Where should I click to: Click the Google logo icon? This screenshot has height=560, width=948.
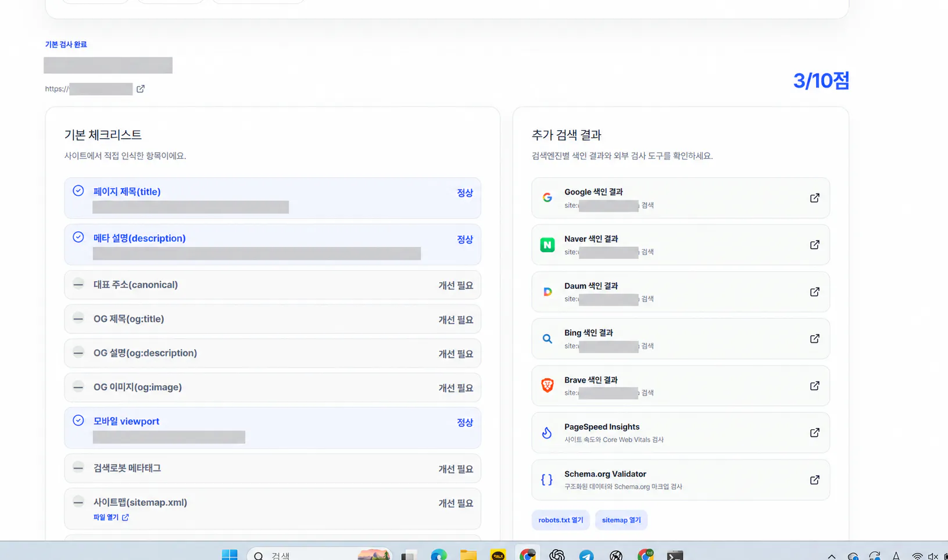(x=547, y=198)
